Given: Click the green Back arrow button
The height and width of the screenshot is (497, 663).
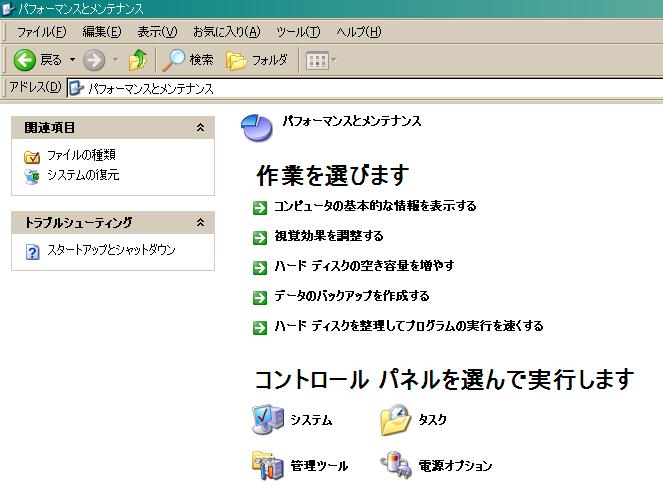Looking at the screenshot, I should click(x=26, y=60).
